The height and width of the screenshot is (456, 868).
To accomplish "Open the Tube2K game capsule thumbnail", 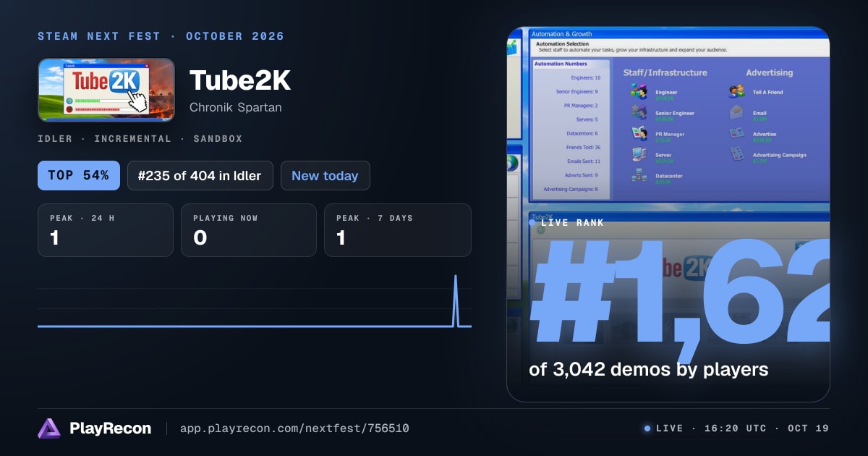I will point(106,90).
